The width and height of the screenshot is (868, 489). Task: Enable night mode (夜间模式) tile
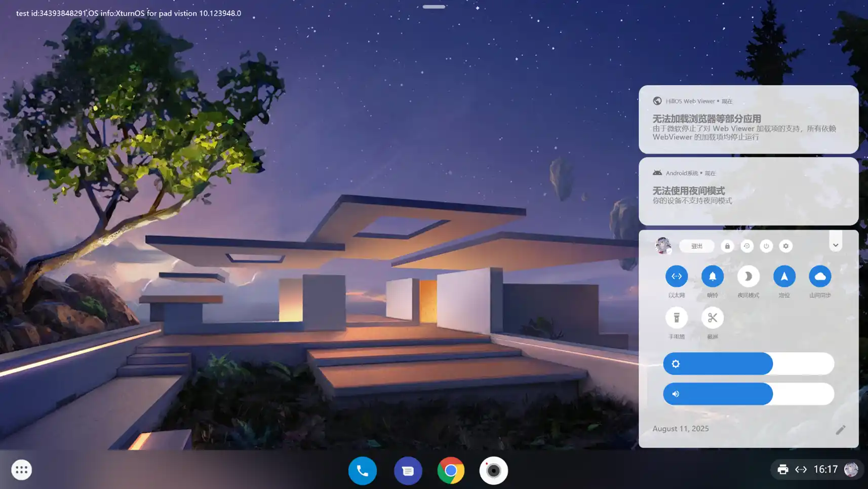pyautogui.click(x=748, y=276)
